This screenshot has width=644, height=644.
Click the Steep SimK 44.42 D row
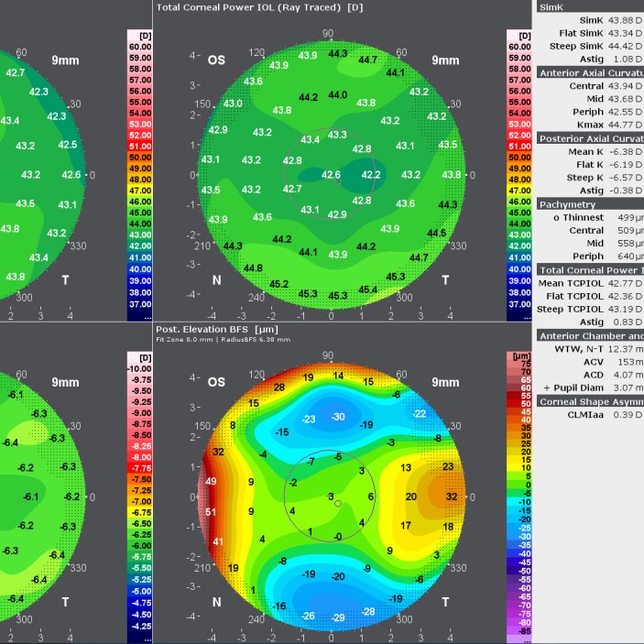[x=595, y=46]
